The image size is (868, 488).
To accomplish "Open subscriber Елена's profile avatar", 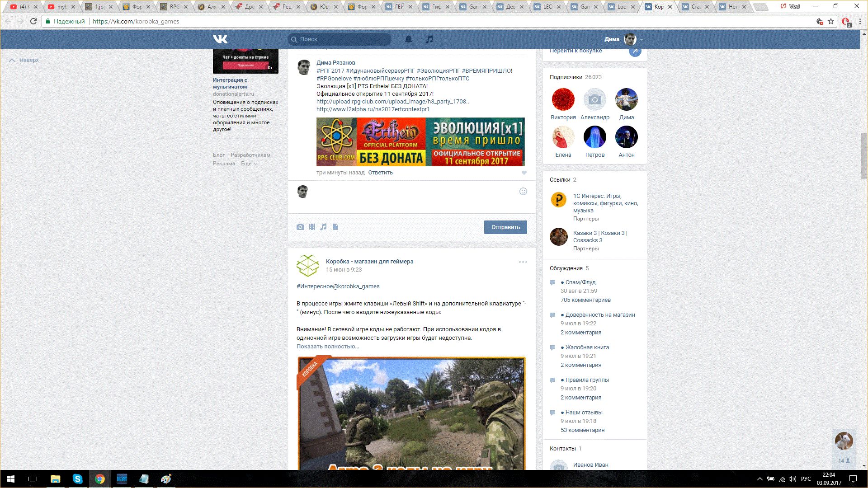I will point(563,137).
